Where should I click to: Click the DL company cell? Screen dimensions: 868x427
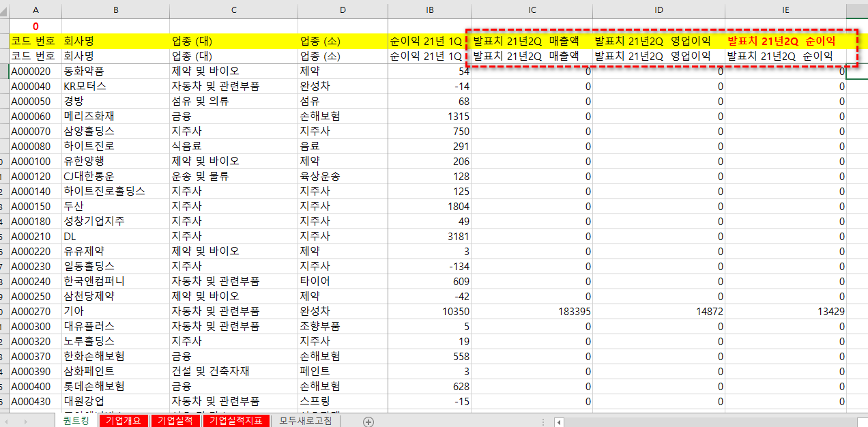click(x=115, y=236)
